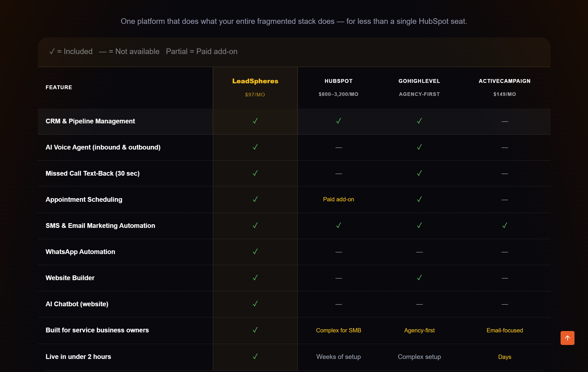Click the orange scroll-to-top arrow button
Screen dimensions: 588x372
pyautogui.click(x=567, y=338)
